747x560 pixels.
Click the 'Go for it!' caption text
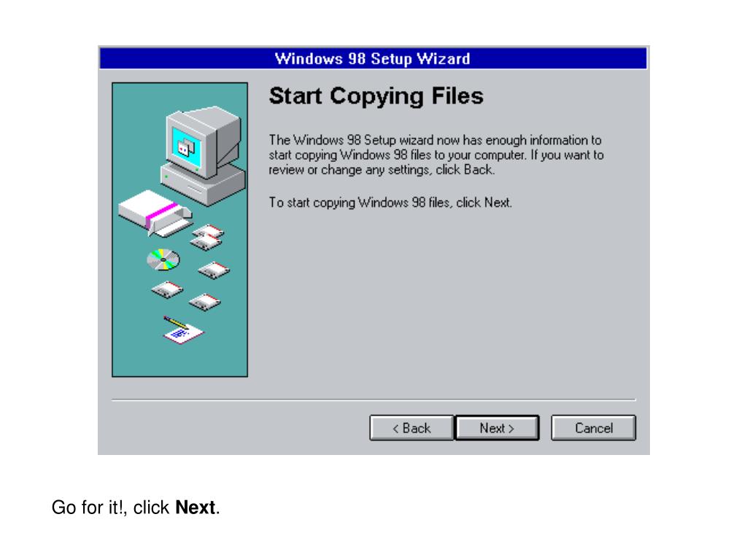(x=89, y=507)
